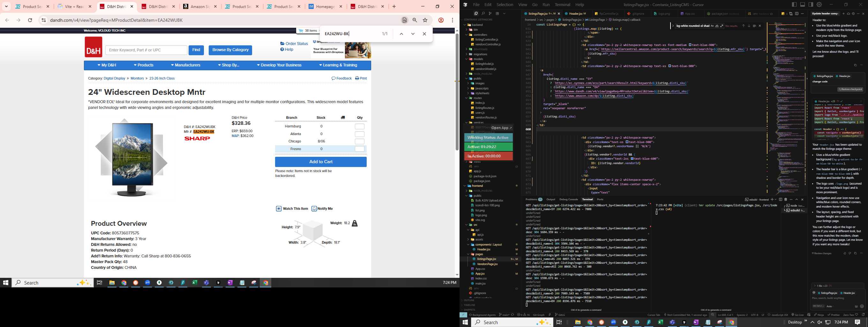Screen dimensions: 868x327
Task: Click the zoom magnifier icon in address bar
Action: (x=415, y=20)
